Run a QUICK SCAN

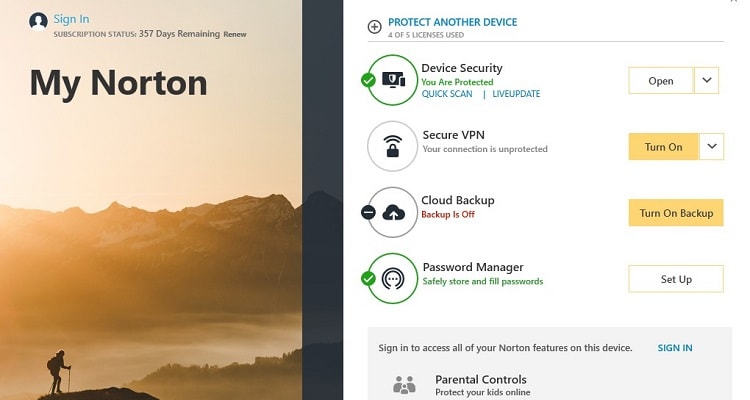(x=447, y=94)
